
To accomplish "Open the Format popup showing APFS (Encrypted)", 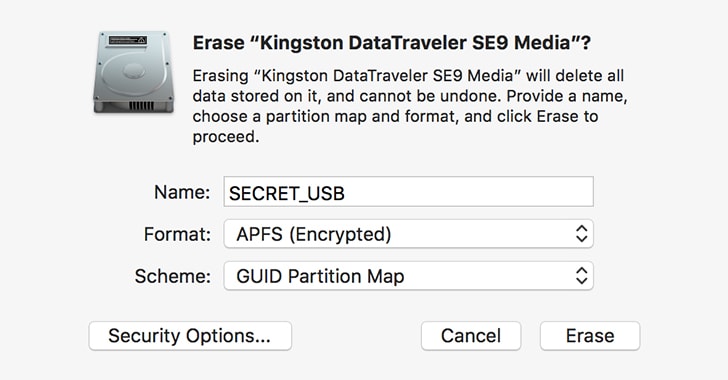I will tap(409, 234).
